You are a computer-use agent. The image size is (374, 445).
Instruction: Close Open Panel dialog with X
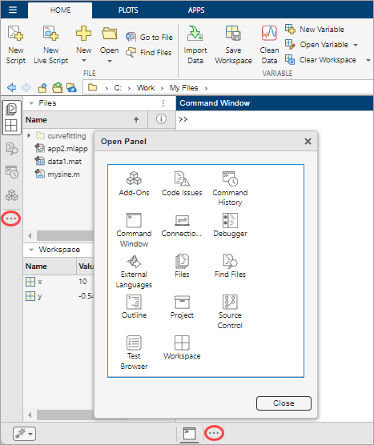(308, 141)
